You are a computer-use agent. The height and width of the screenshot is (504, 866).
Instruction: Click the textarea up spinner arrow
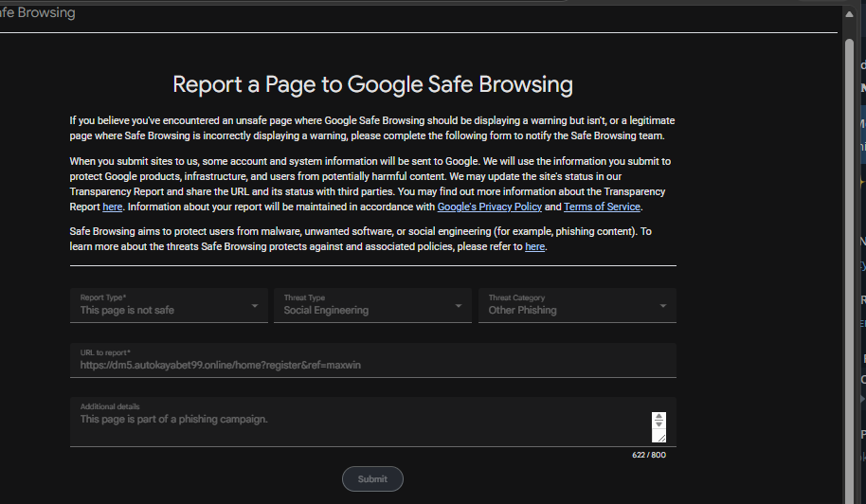click(x=659, y=416)
